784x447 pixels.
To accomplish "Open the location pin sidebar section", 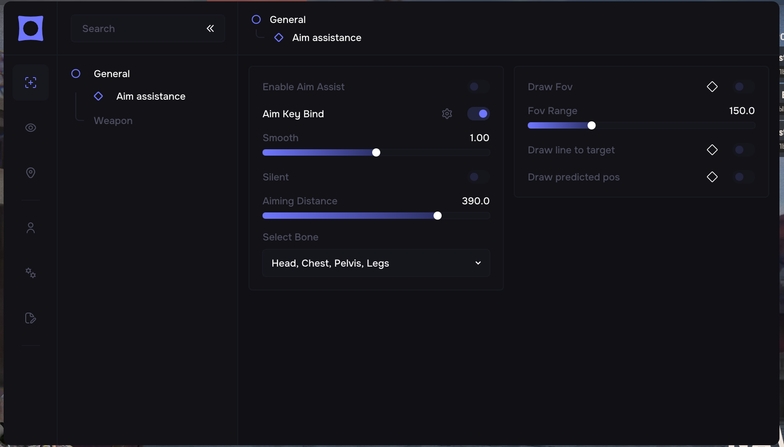I will pos(30,173).
